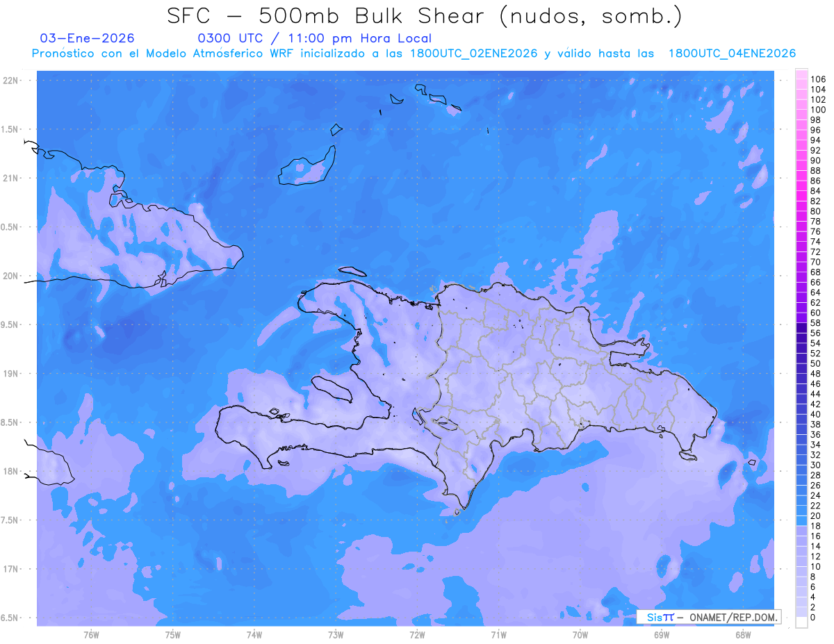Select the "17N" latitude axis label

pyautogui.click(x=11, y=569)
